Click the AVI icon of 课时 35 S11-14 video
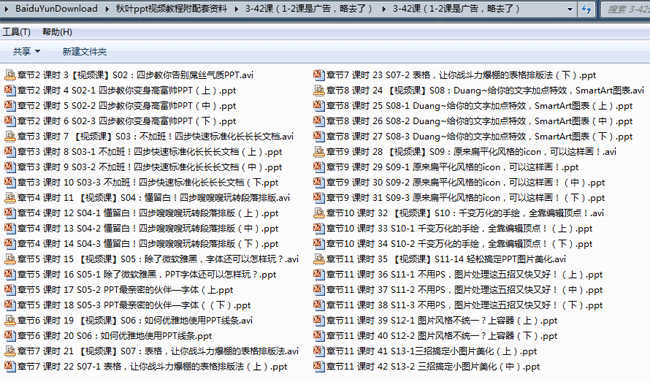Image resolution: width=650 pixels, height=382 pixels. point(319,259)
